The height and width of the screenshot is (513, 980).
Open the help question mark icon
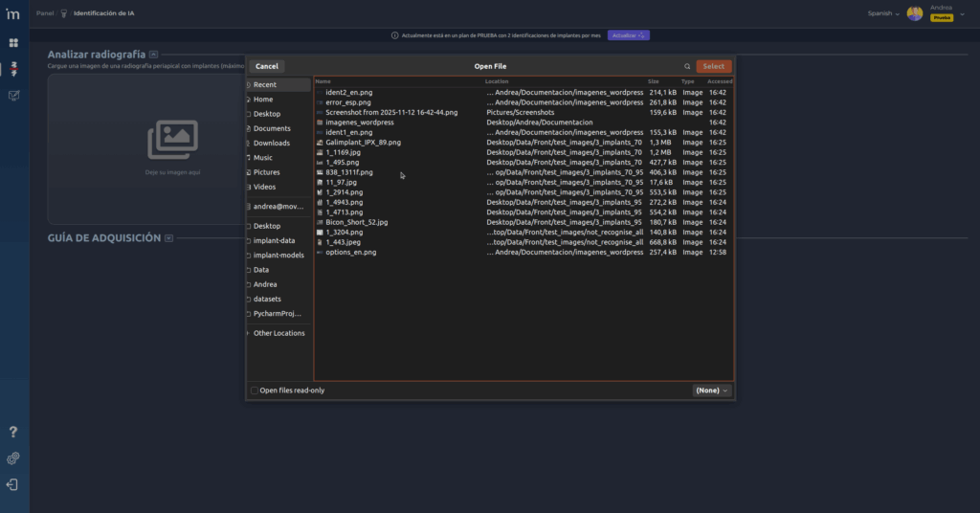(x=13, y=433)
